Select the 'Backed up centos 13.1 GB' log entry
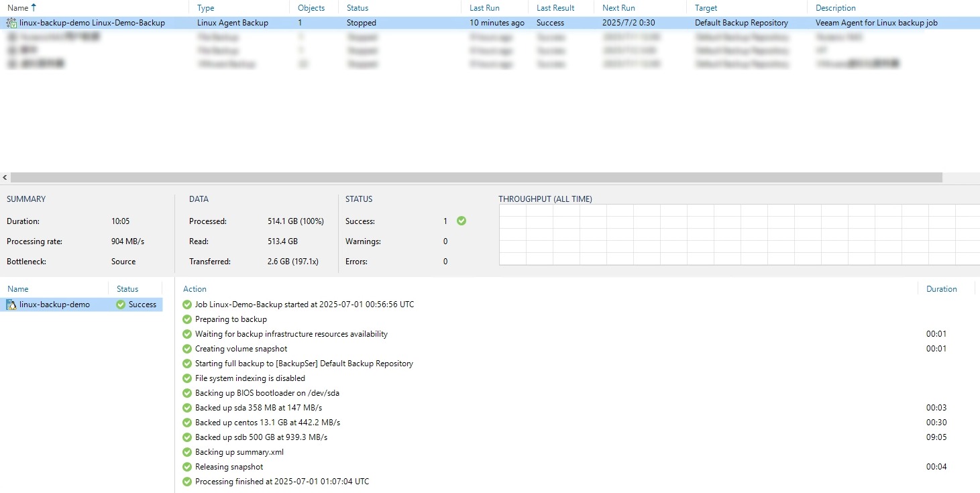 coord(268,423)
